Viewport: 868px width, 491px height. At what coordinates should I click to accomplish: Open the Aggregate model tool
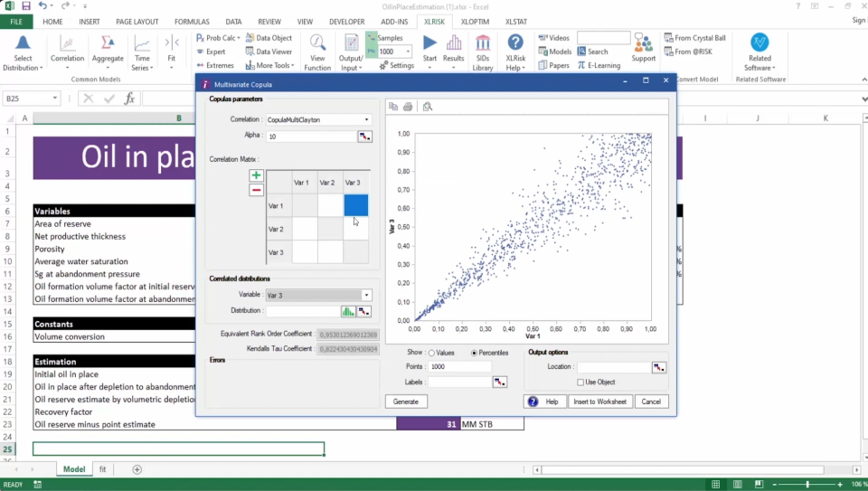pos(108,53)
